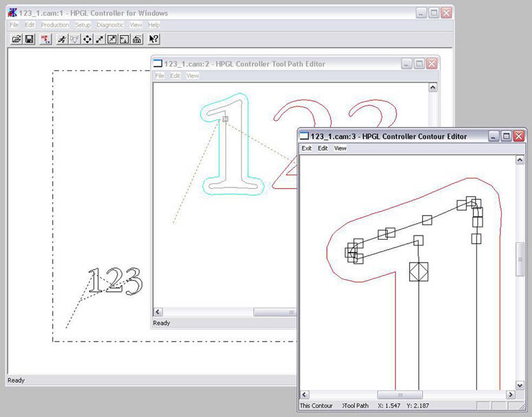532x417 pixels.
Task: Click scroll-down arrow in Contour Editor
Action: click(520, 385)
